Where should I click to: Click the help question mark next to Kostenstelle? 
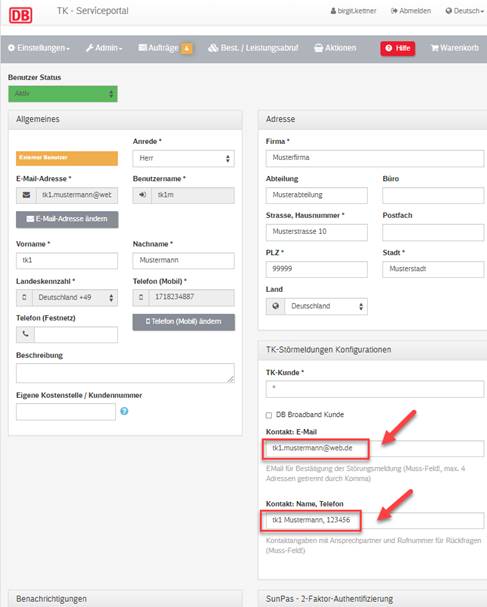(x=124, y=411)
